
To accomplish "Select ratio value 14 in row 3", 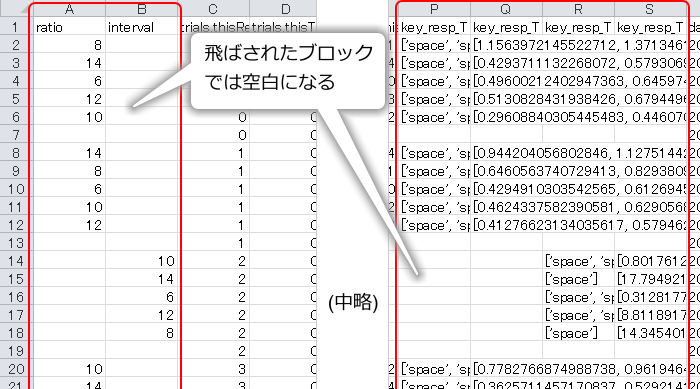I will coord(69,63).
